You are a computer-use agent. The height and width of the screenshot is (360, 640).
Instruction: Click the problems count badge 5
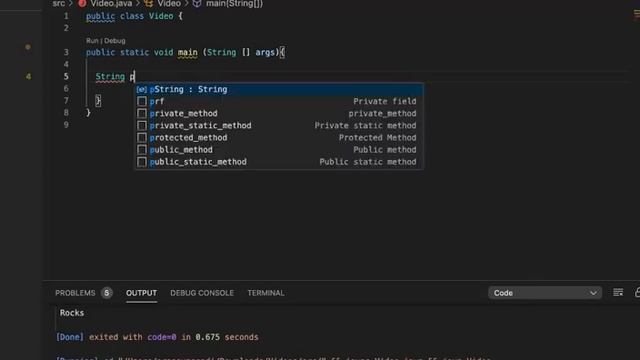click(107, 293)
